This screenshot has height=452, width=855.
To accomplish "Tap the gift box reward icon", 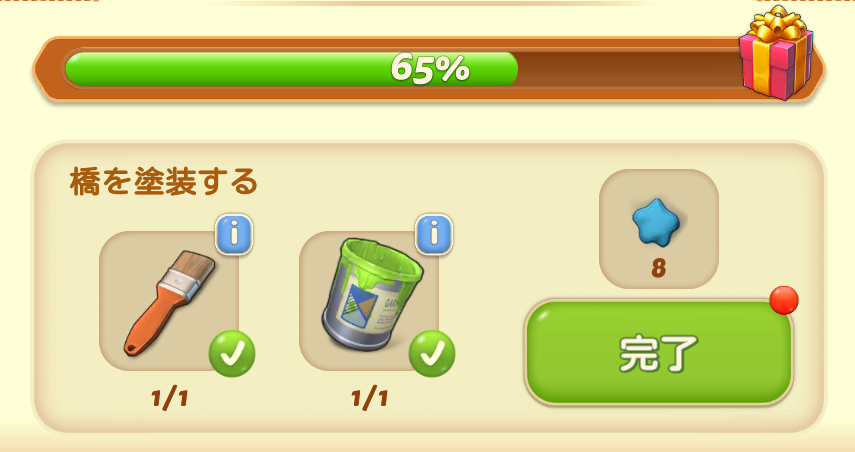I will (776, 52).
